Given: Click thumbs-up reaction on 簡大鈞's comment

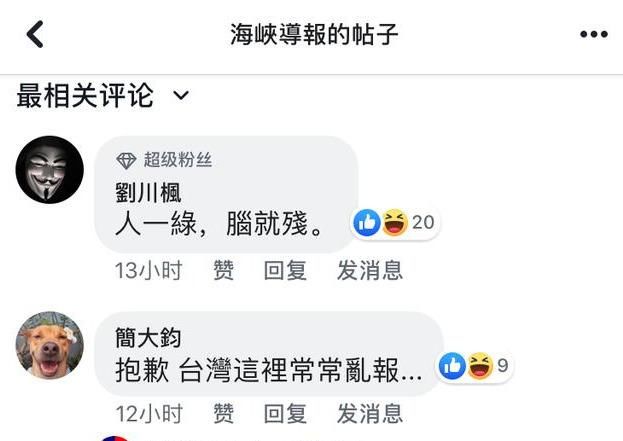Looking at the screenshot, I should tap(452, 366).
